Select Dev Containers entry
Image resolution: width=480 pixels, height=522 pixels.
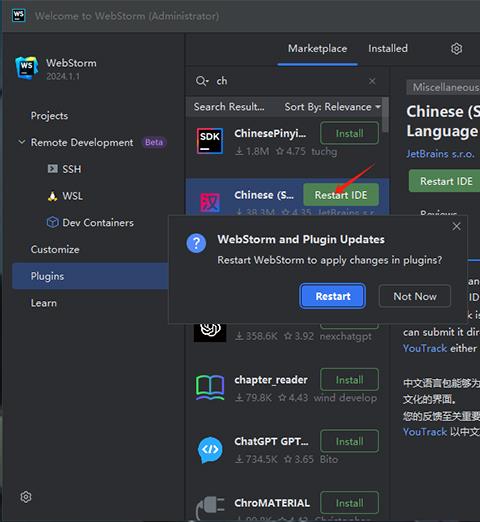(x=98, y=222)
